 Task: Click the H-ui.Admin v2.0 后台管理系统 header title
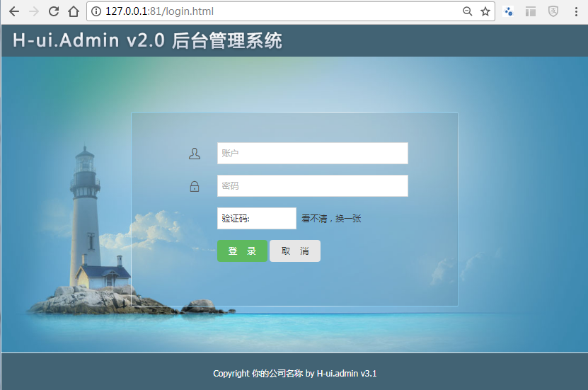[x=147, y=40]
